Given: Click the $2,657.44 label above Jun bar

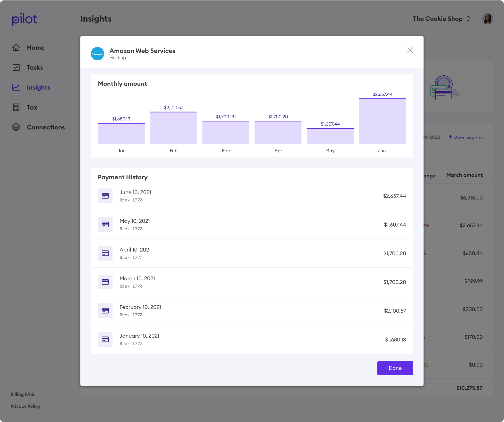Looking at the screenshot, I should [382, 94].
